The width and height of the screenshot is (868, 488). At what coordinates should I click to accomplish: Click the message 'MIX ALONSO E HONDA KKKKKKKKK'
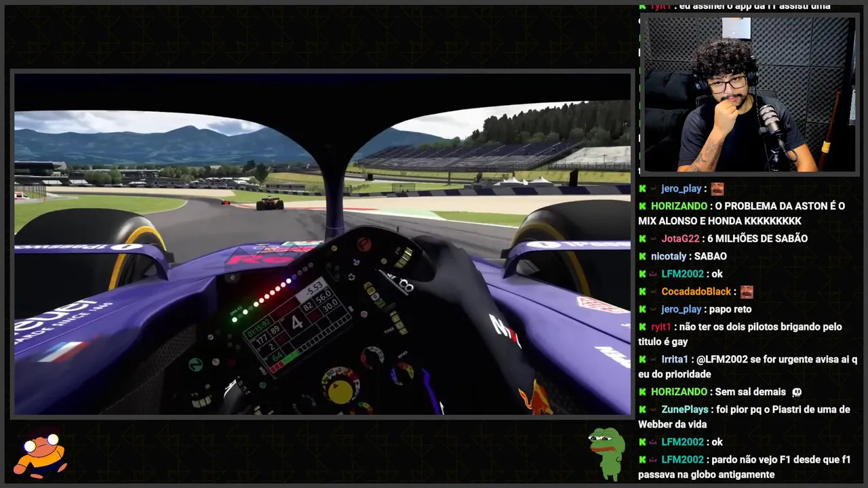719,221
